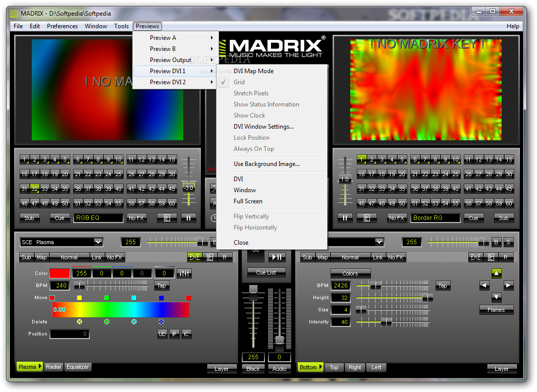Image resolution: width=537 pixels, height=392 pixels.
Task: Open the right storage notes icon
Action: (x=367, y=218)
